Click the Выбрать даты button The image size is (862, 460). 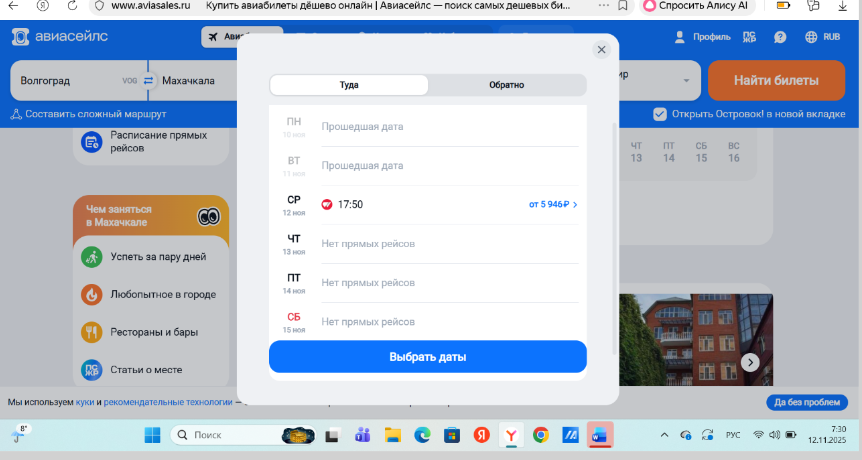428,357
